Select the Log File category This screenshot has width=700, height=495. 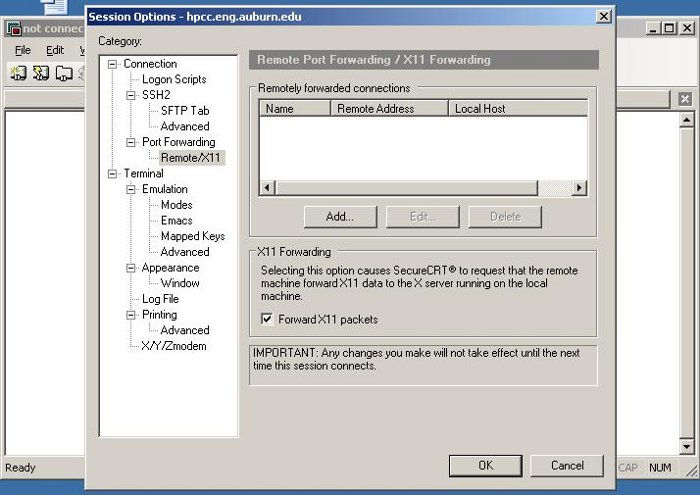[x=160, y=299]
